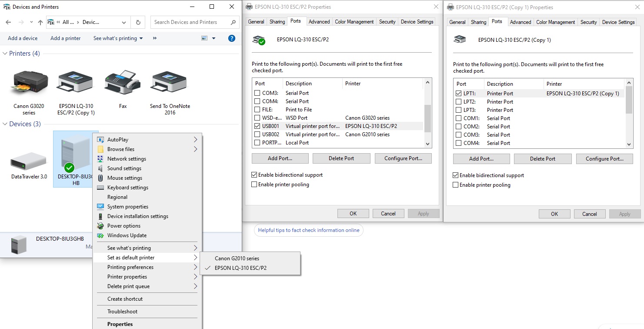Click the Power options icon

(100, 226)
